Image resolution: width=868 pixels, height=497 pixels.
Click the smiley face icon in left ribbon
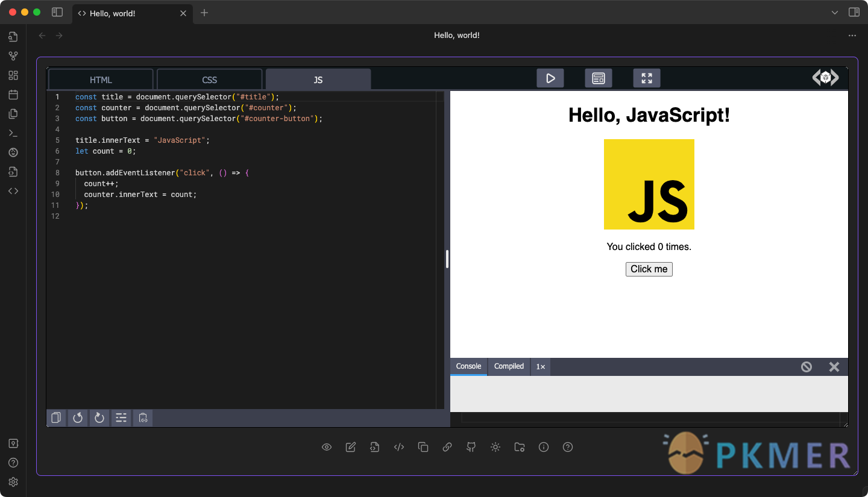point(13,152)
